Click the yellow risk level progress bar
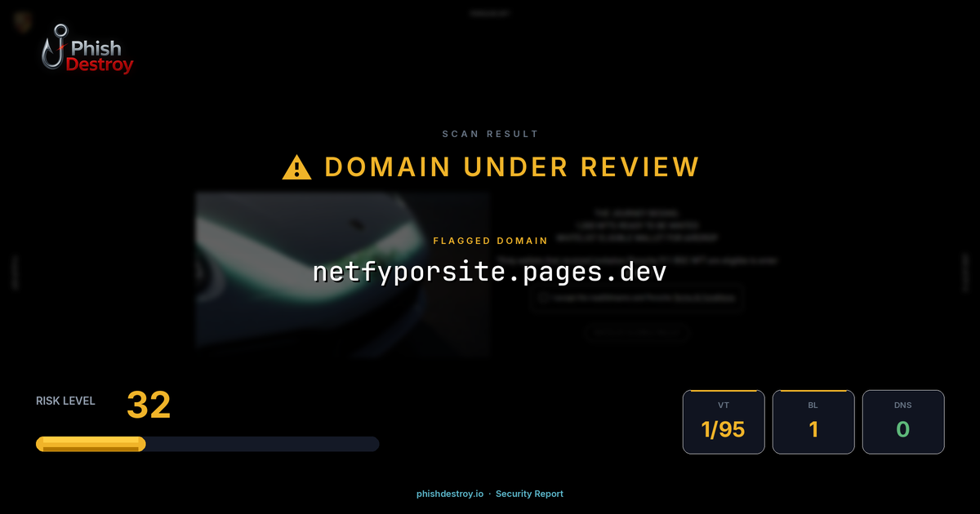 tap(90, 444)
